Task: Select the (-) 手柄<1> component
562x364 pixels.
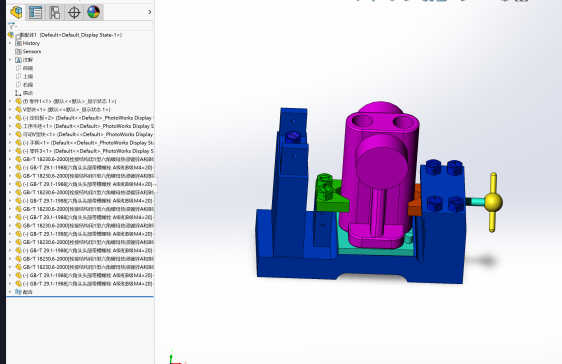Action: [84, 143]
